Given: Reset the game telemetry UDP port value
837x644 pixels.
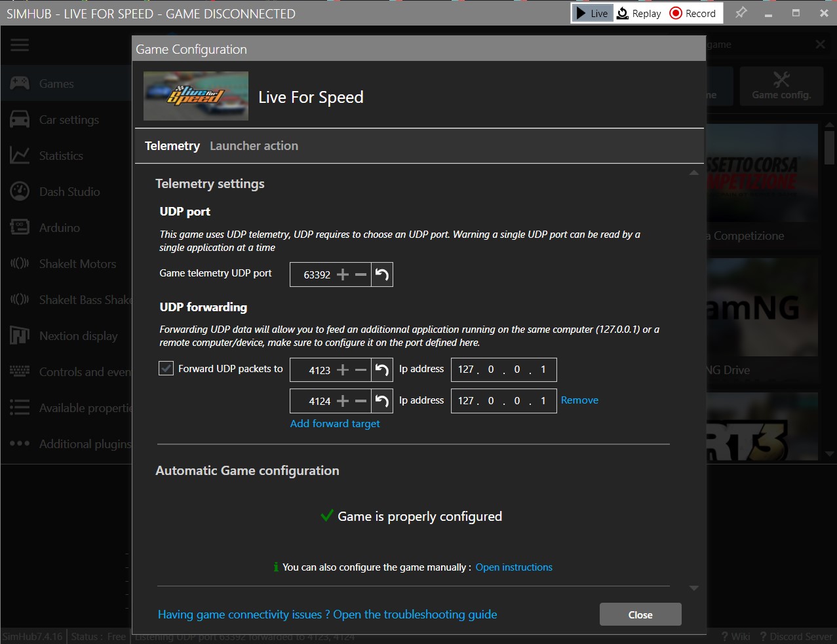Looking at the screenshot, I should (x=382, y=275).
